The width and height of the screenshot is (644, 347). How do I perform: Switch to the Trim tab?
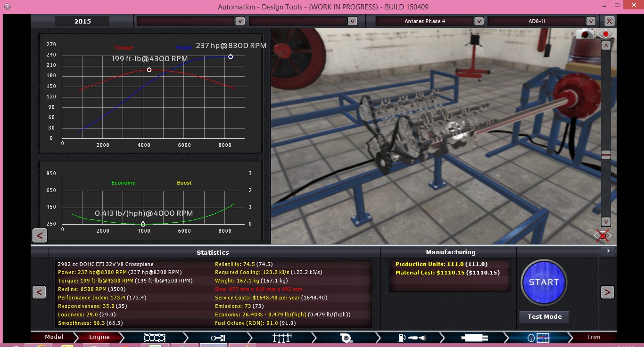coord(594,337)
